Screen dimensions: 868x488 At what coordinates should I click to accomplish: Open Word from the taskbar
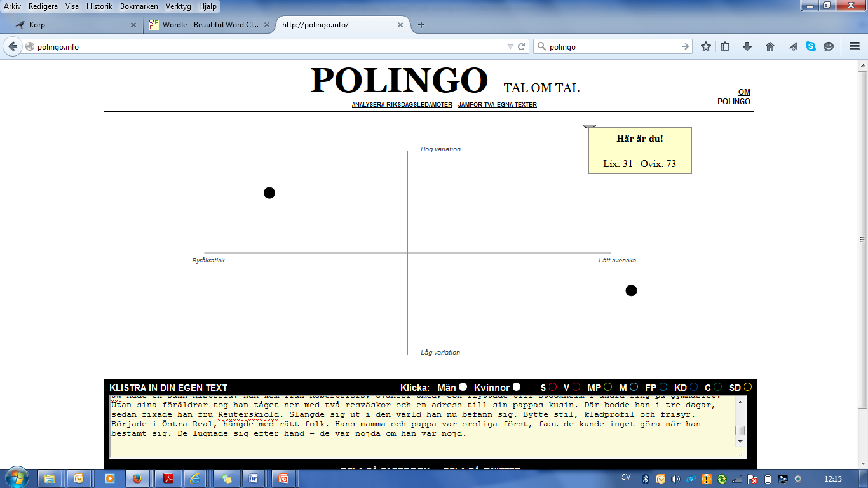coord(254,478)
